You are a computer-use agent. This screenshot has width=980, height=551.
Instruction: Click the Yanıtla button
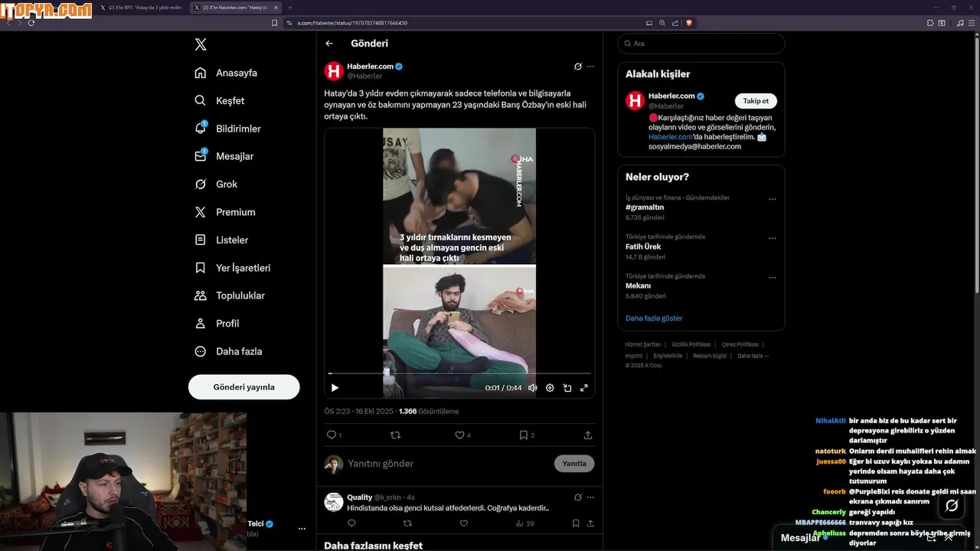[x=574, y=464]
